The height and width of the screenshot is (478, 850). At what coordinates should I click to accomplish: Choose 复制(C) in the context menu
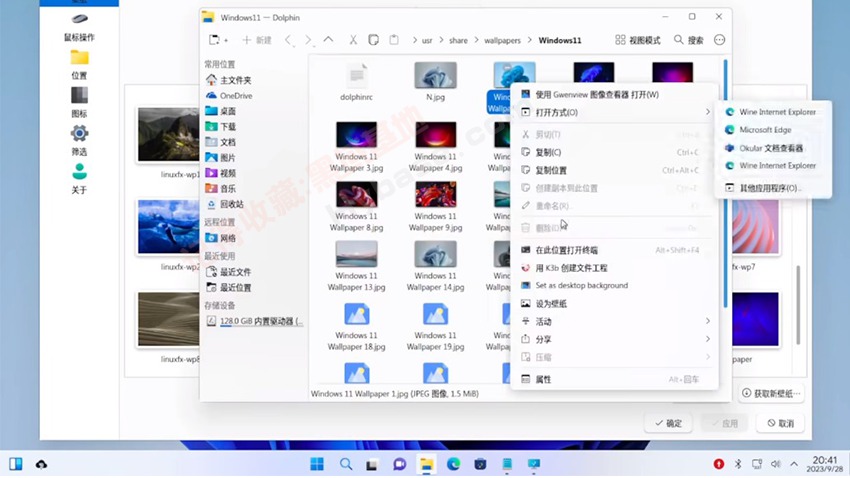(x=614, y=152)
